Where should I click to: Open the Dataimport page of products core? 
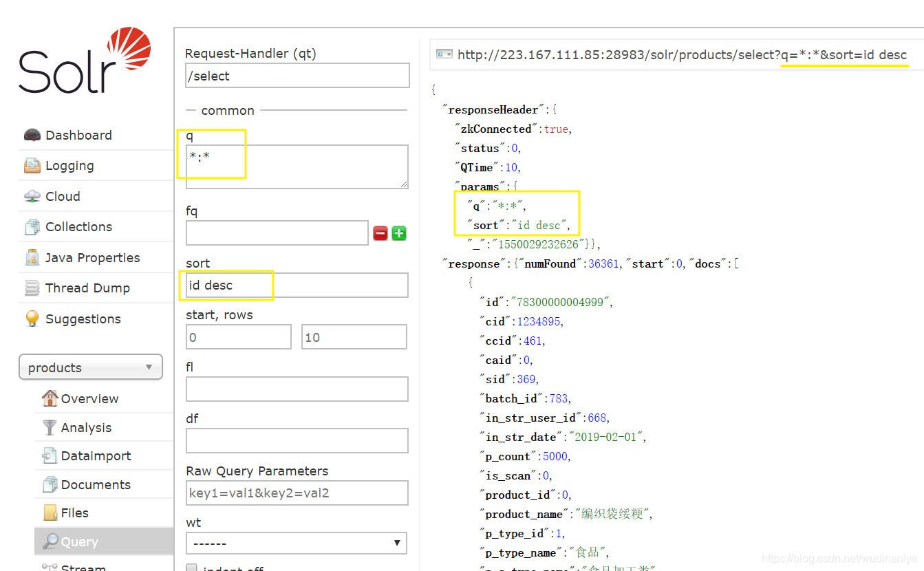[96, 455]
